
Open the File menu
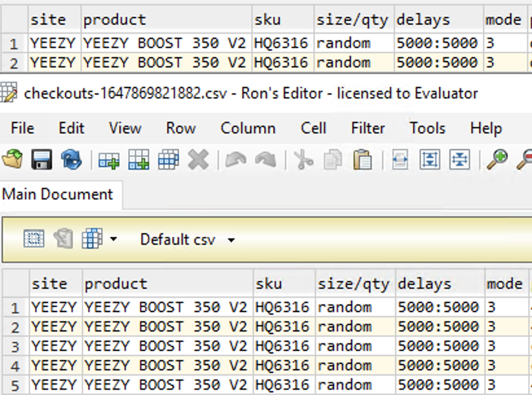click(23, 128)
